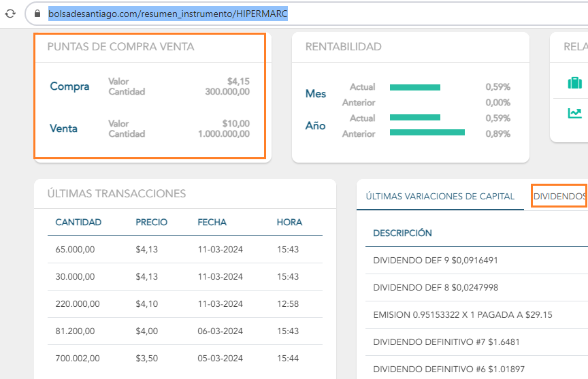This screenshot has height=379, width=588.
Task: Select the transaction quantity 30.000,00
Action: coord(75,277)
